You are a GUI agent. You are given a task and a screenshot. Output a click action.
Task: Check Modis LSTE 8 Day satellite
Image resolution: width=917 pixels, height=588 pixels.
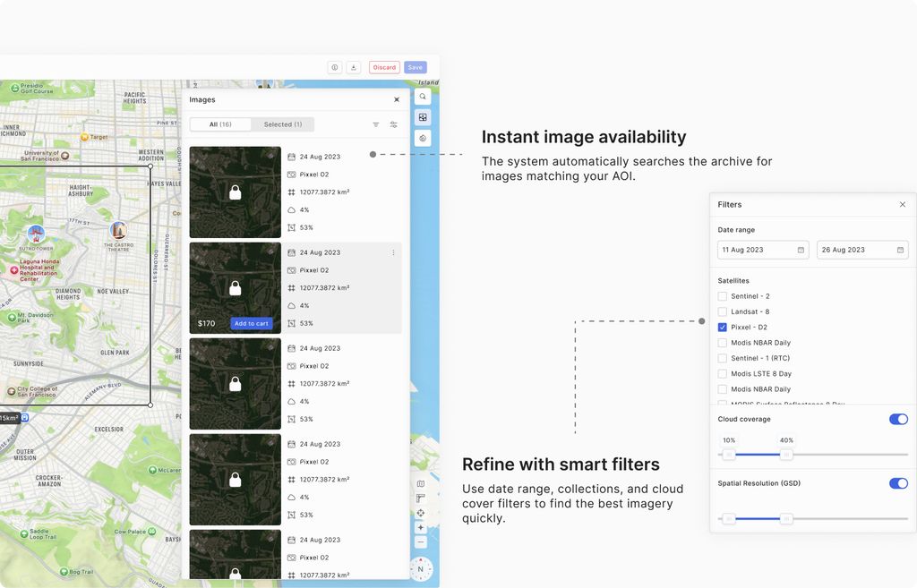pyautogui.click(x=723, y=373)
